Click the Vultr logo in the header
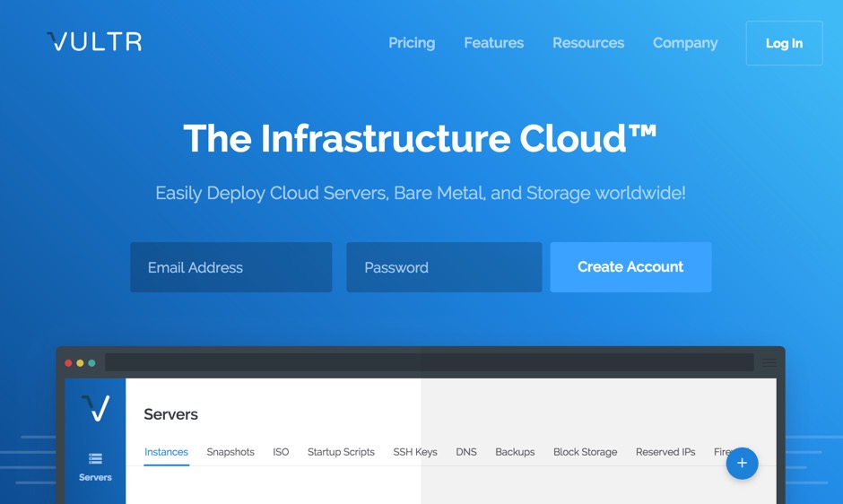 click(94, 41)
